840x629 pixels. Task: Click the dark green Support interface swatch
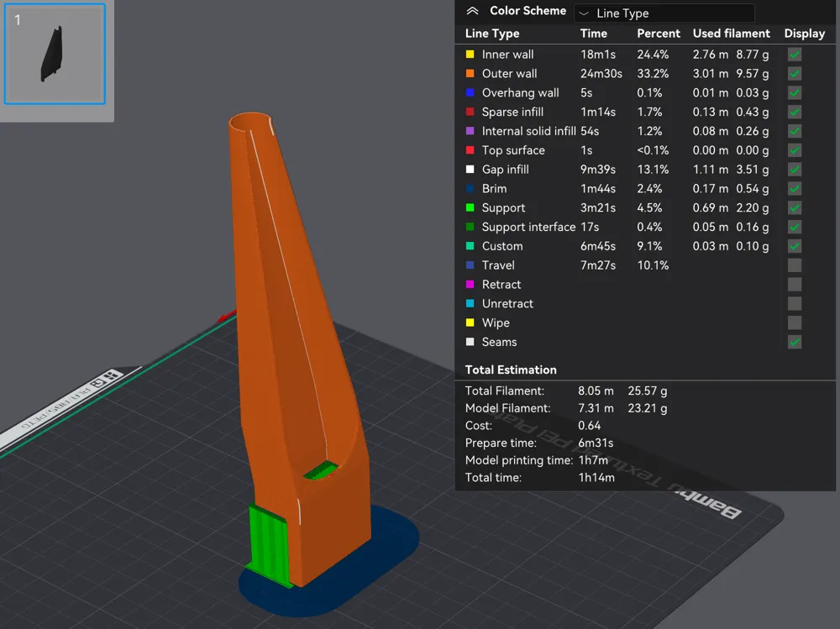(x=470, y=228)
